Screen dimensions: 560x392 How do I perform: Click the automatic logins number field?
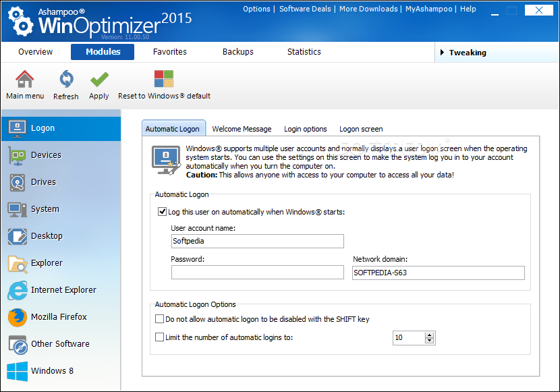click(x=409, y=338)
